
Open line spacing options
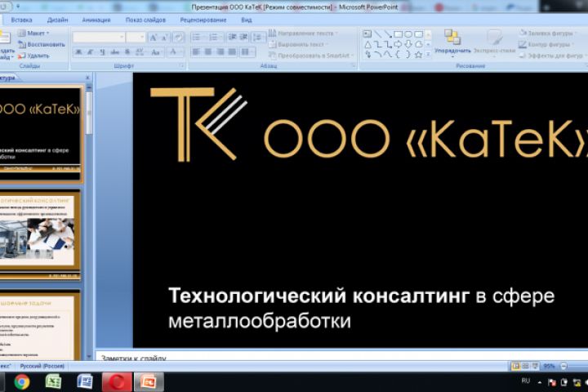tap(258, 37)
